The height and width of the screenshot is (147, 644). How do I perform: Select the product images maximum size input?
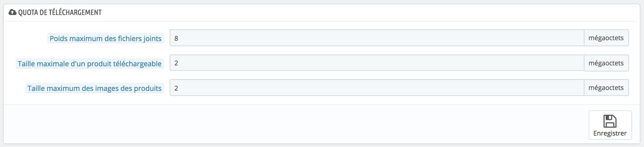pyautogui.click(x=377, y=88)
